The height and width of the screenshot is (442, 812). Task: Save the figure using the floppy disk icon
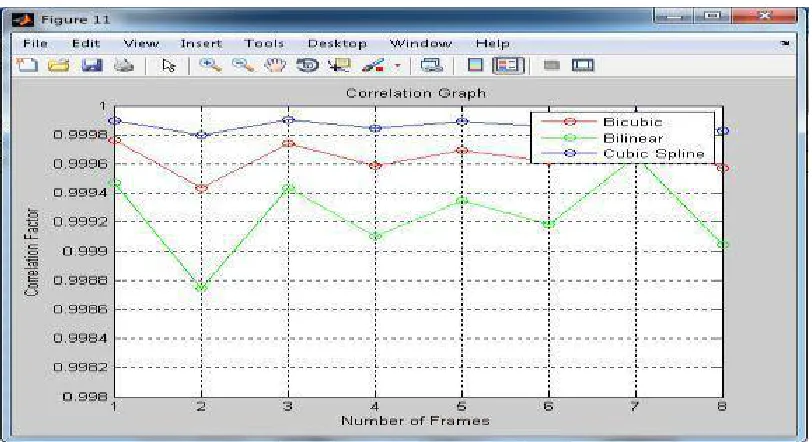pyautogui.click(x=92, y=65)
